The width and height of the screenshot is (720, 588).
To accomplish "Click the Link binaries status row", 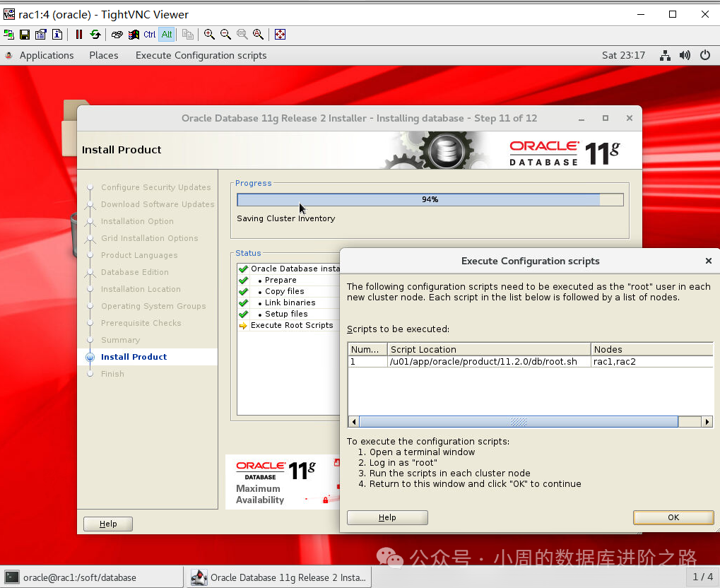I will click(x=288, y=302).
